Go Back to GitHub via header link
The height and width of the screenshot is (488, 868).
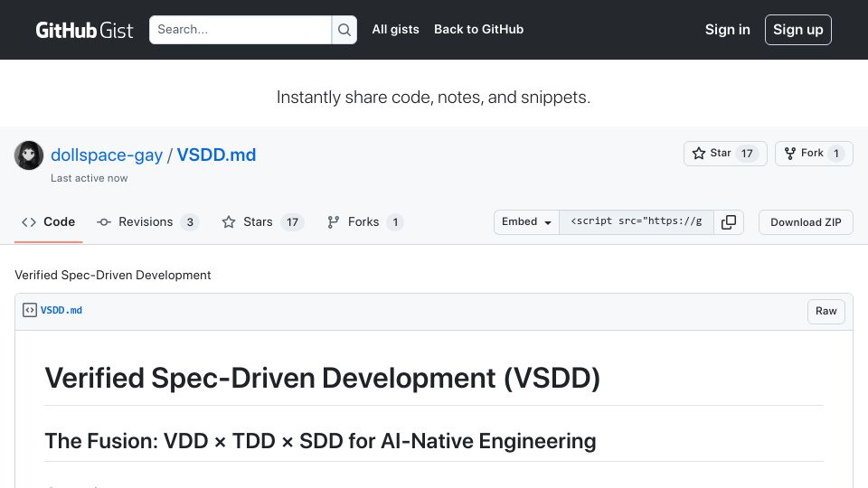click(x=479, y=29)
